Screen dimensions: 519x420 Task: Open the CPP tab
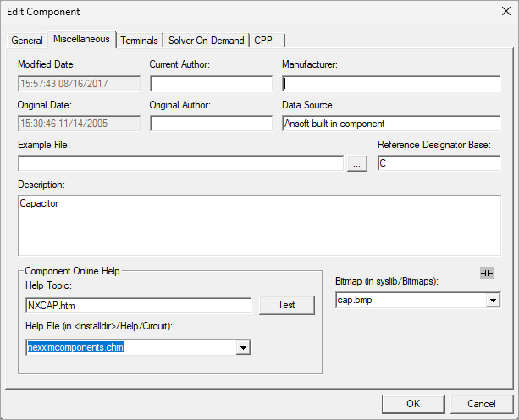point(267,41)
